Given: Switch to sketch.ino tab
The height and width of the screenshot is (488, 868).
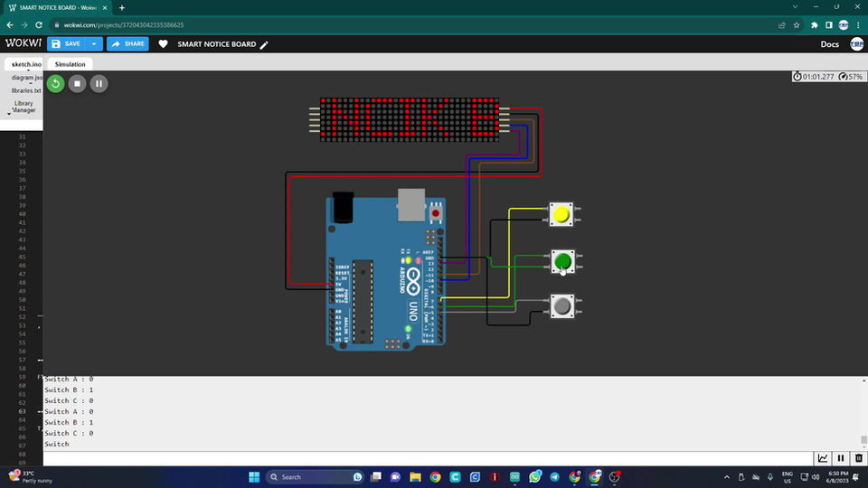Looking at the screenshot, I should point(26,64).
